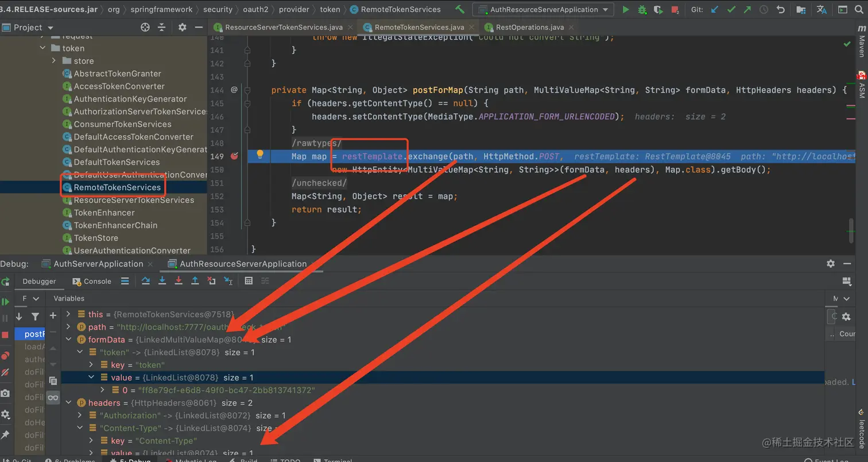Select RemoteTokenServices.java editor tab

pos(419,27)
